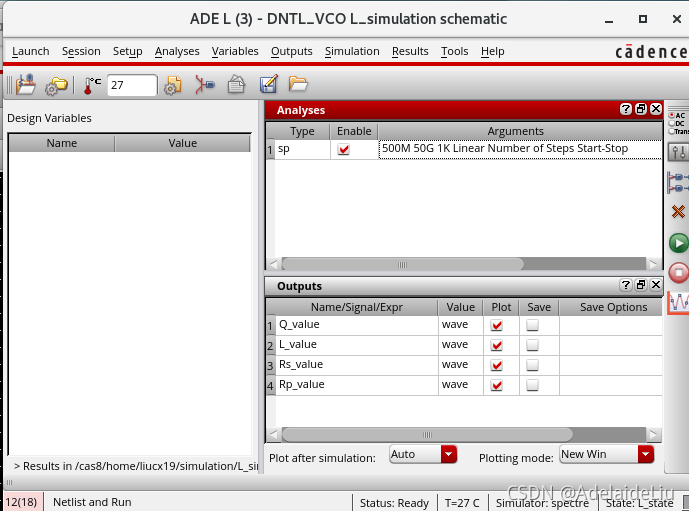689x511 pixels.
Task: Enable Save checkbox for Rs_value
Action: (533, 365)
